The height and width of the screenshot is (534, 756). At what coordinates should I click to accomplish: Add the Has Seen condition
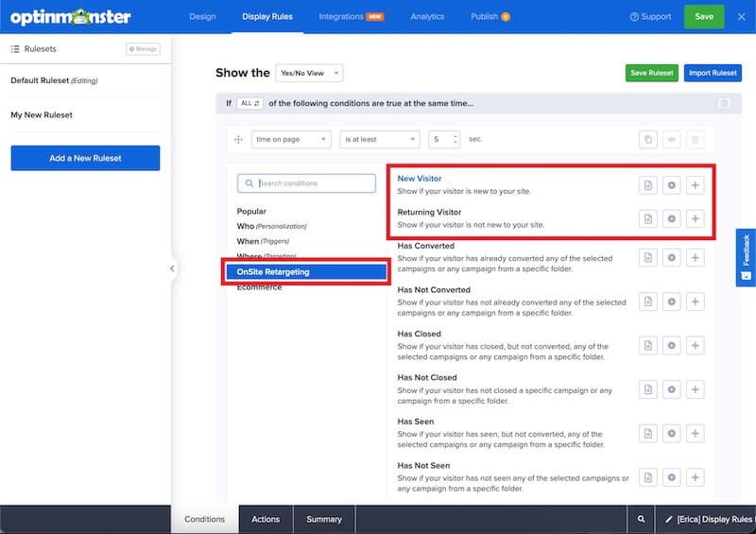click(696, 434)
